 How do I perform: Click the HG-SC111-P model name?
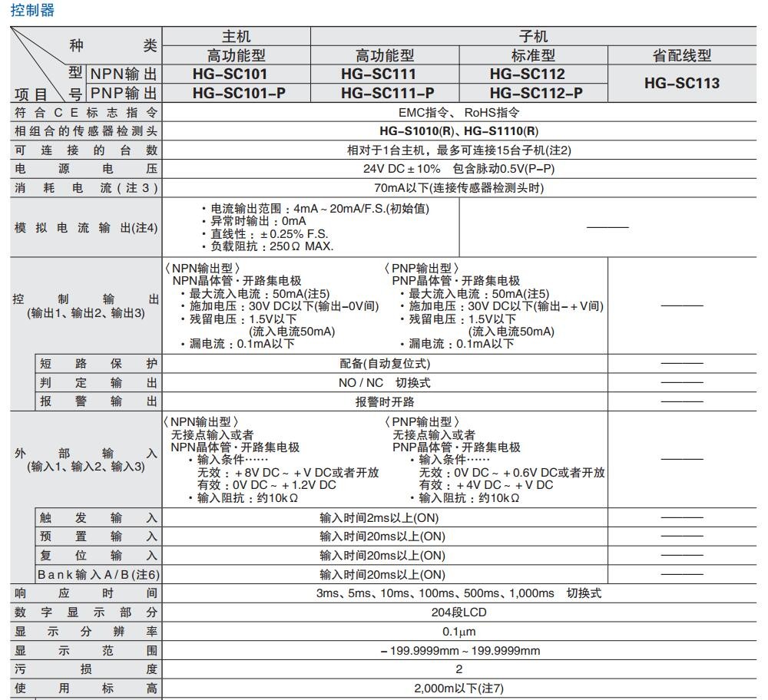click(x=384, y=93)
